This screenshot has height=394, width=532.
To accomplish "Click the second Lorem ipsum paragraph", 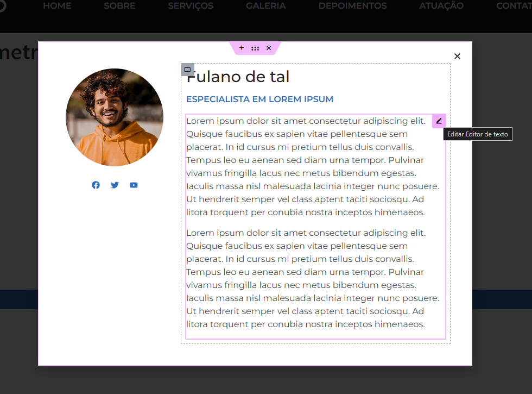I will click(x=312, y=278).
